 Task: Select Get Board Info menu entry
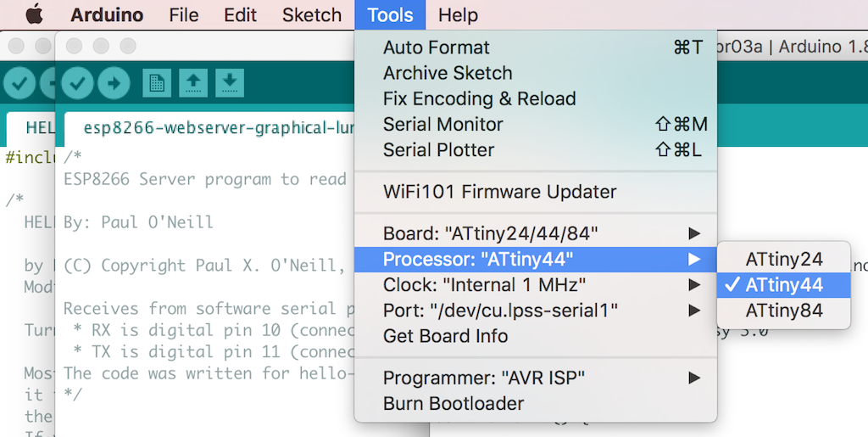click(446, 335)
